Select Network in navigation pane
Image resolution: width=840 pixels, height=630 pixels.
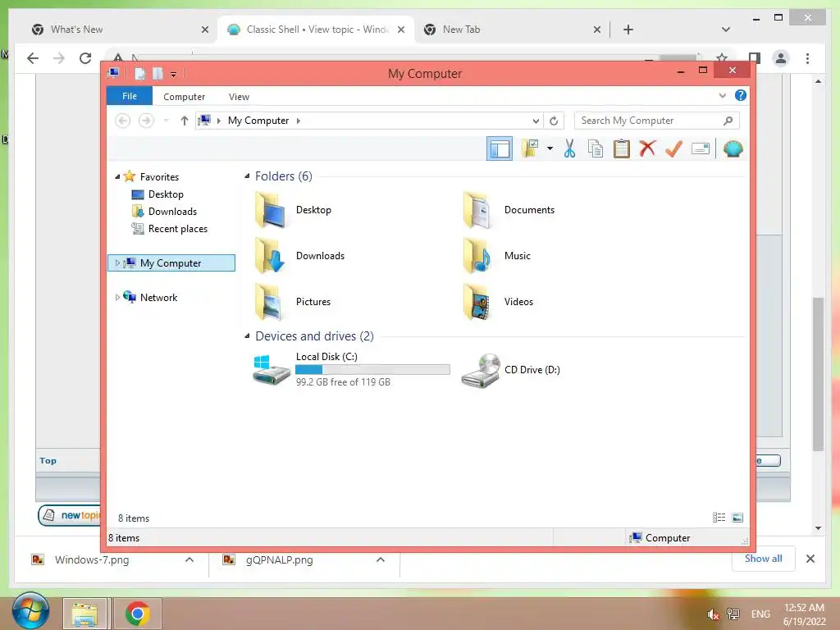click(158, 297)
